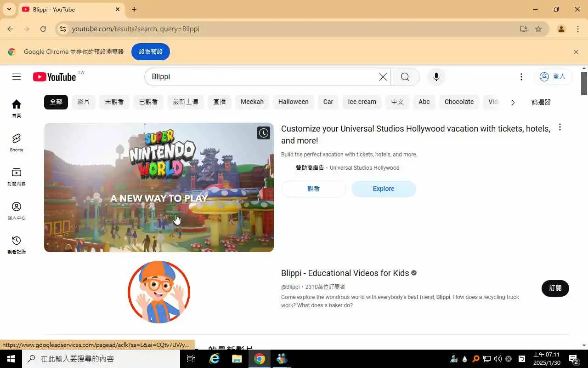This screenshot has width=588, height=368.
Task: Open watch History in the sidebar
Action: coord(17,245)
